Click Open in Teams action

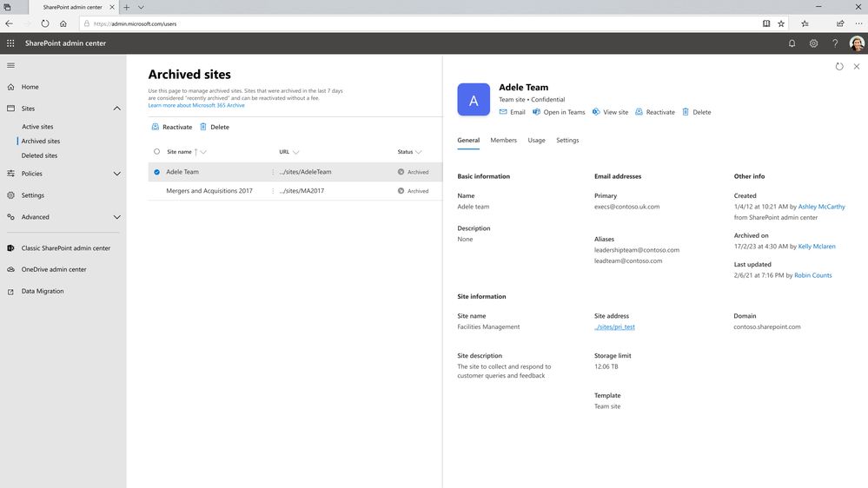(x=559, y=112)
